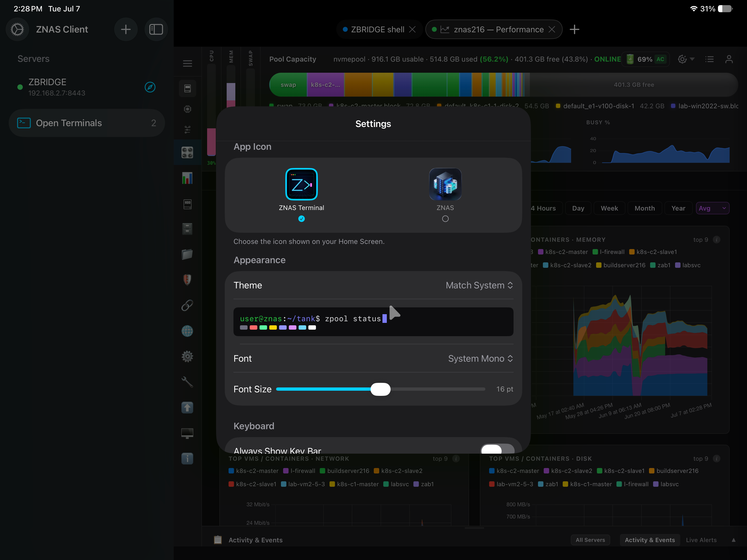This screenshot has height=560, width=747.
Task: Open user account icon in dashboard header
Action: pyautogui.click(x=729, y=59)
